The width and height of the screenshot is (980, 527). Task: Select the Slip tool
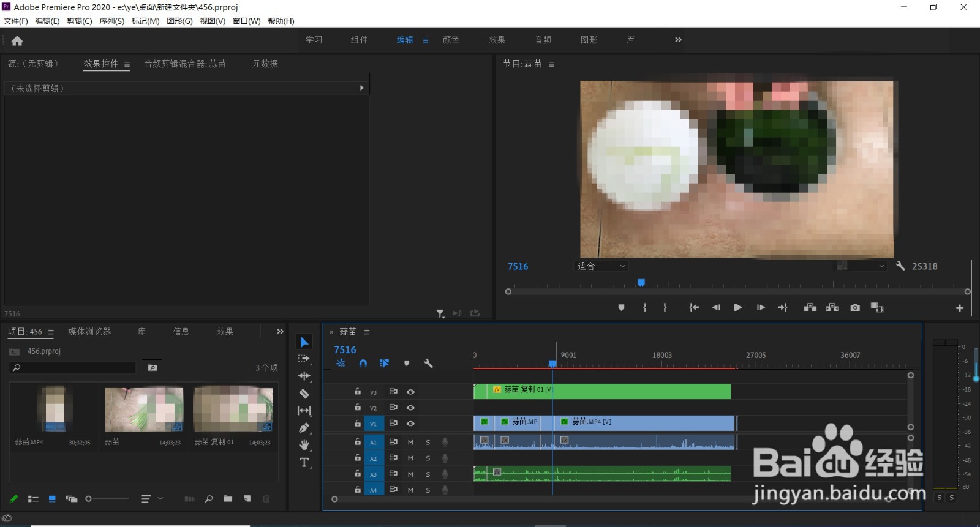(x=304, y=411)
